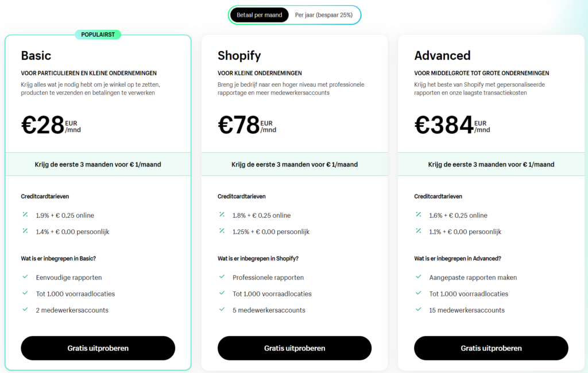Click percent icon beside 1.1% persoonlijk rate

coord(419,231)
